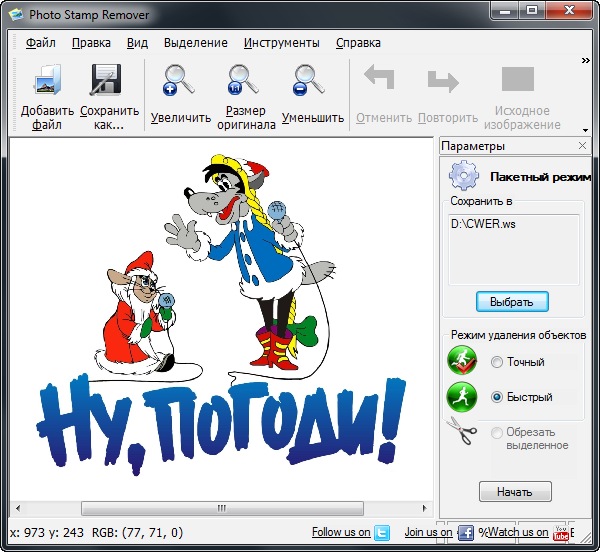Viewport: 600px width, 552px height.
Task: Open the Инструменты menu
Action: point(281,43)
